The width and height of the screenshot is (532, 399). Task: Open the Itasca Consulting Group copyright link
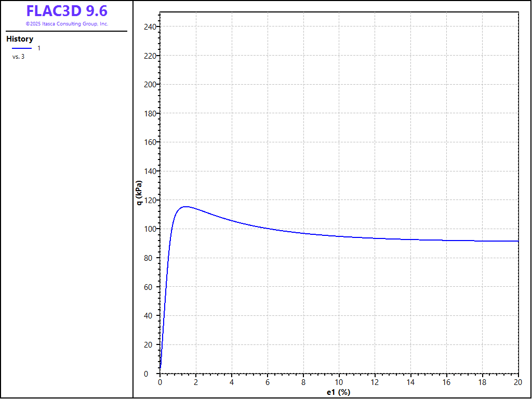pyautogui.click(x=66, y=24)
